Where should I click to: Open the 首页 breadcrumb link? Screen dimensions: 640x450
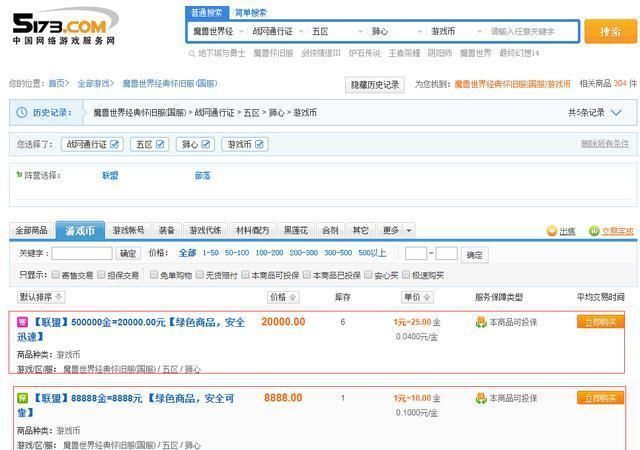(56, 84)
